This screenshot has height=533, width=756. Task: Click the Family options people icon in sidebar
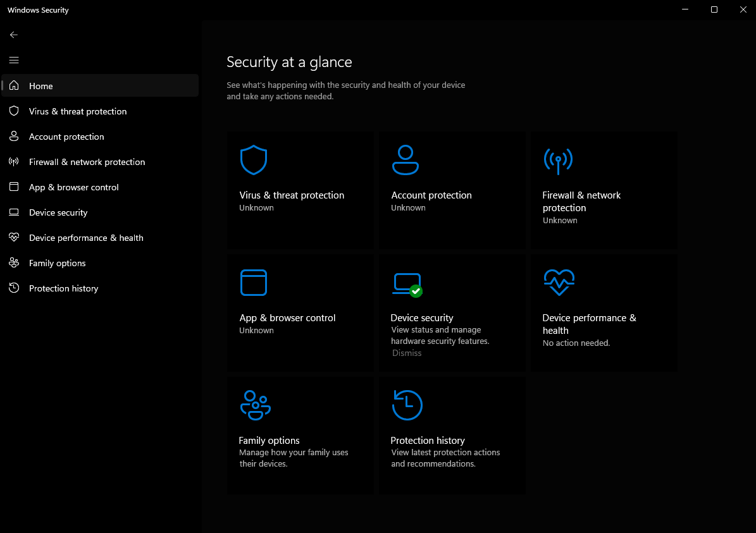[x=14, y=262]
